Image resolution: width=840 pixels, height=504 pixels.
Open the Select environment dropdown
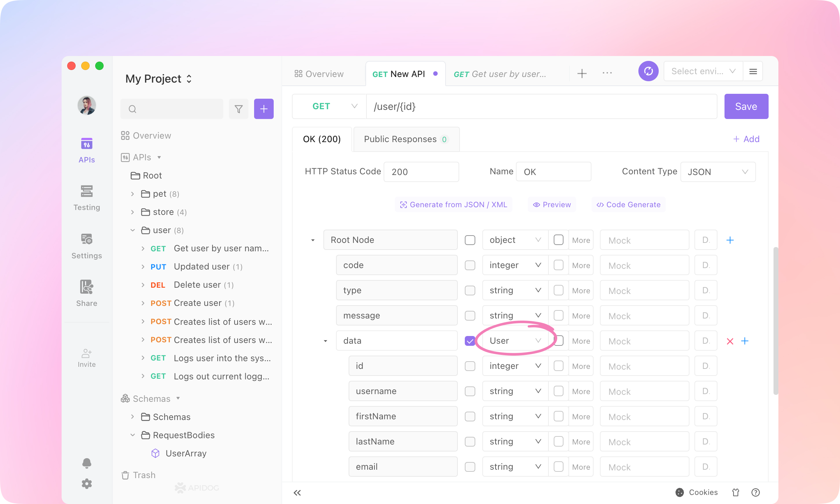(x=703, y=71)
